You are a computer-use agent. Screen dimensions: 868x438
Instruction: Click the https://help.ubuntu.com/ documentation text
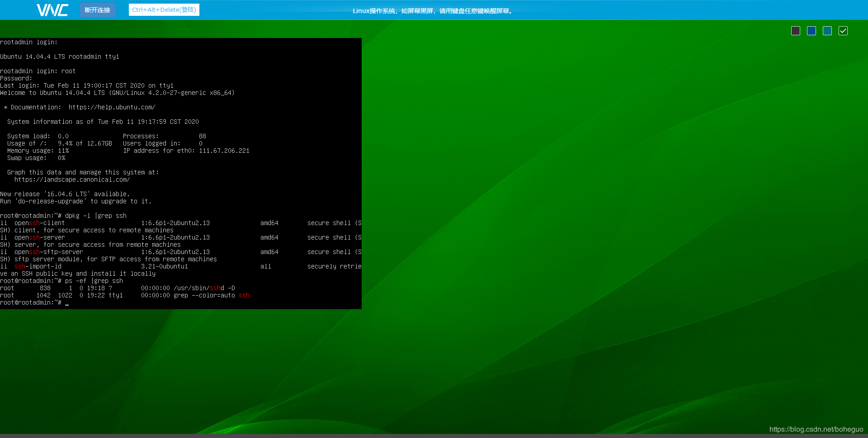pos(112,107)
